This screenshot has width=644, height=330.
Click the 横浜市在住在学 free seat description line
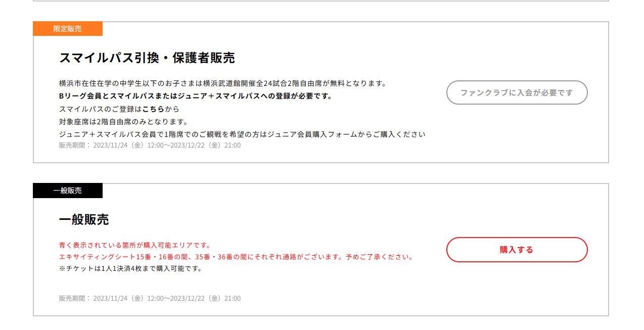[x=222, y=83]
